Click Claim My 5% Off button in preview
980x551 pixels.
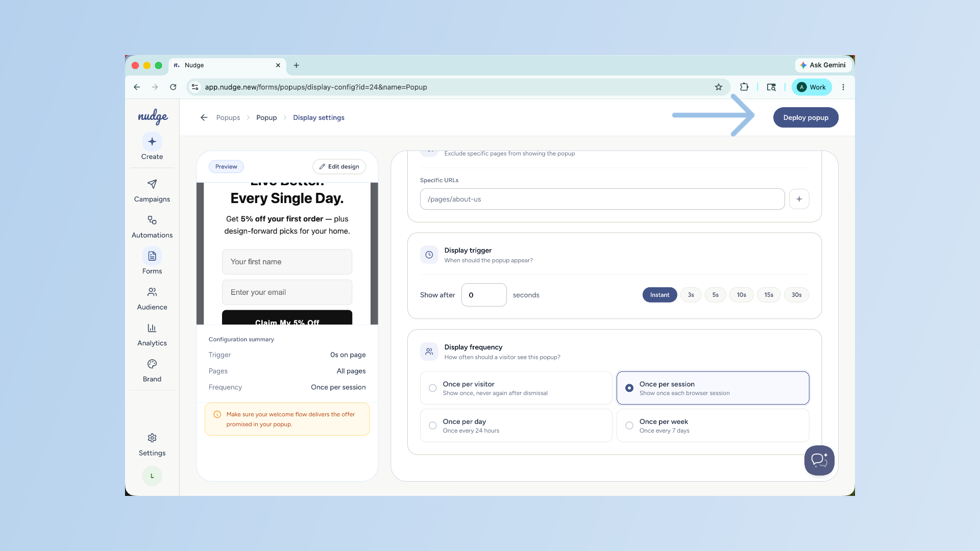[x=287, y=317]
